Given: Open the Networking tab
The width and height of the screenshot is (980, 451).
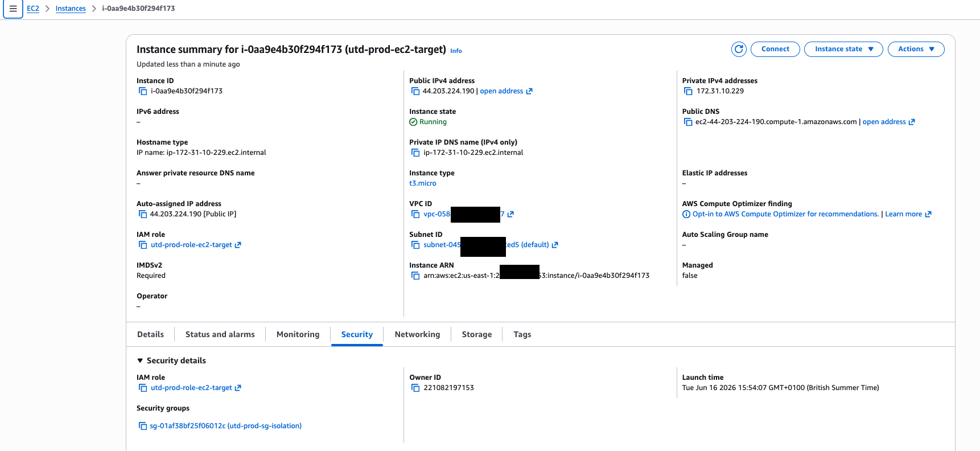Looking at the screenshot, I should coord(417,334).
